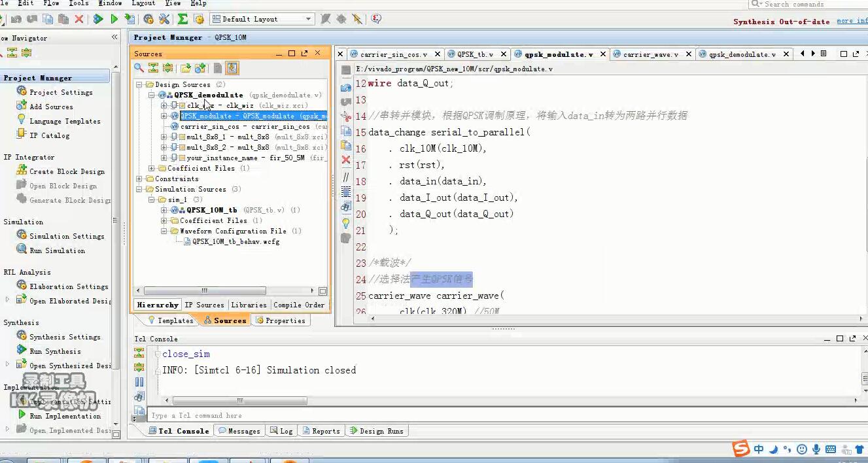Click the green Sigma toolbar icon
868x463 pixels.
(x=182, y=19)
